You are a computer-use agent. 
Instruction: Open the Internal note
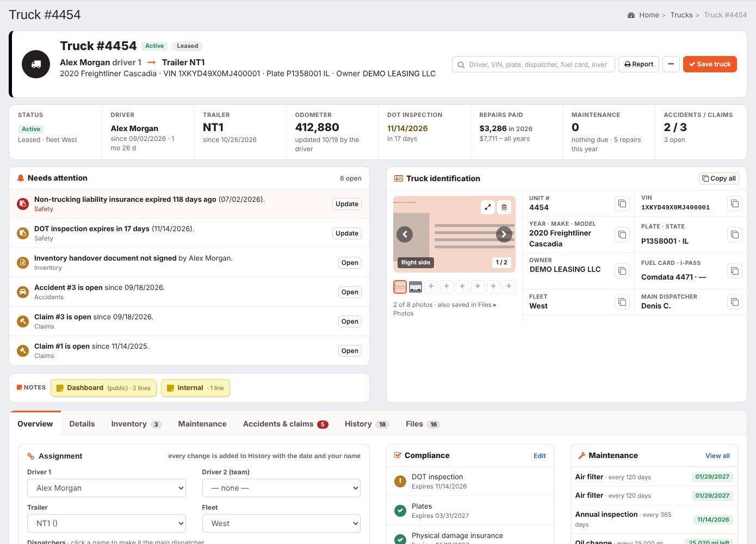(195, 388)
